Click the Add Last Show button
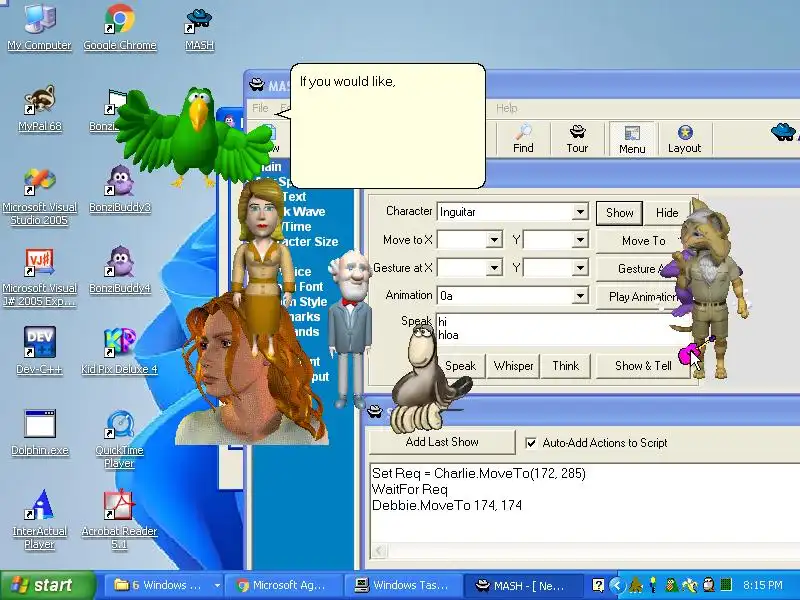Screen dimensions: 800x600 pos(442,442)
